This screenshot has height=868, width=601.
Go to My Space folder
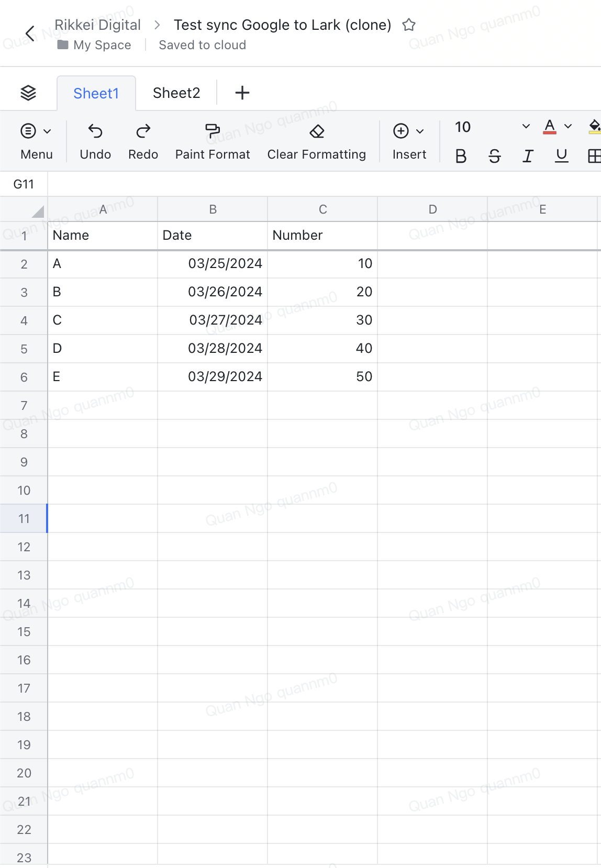point(102,45)
